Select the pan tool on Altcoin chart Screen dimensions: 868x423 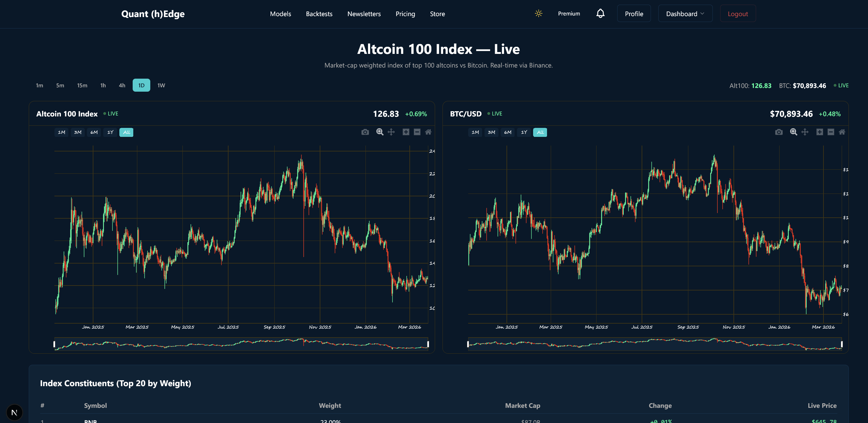point(391,132)
